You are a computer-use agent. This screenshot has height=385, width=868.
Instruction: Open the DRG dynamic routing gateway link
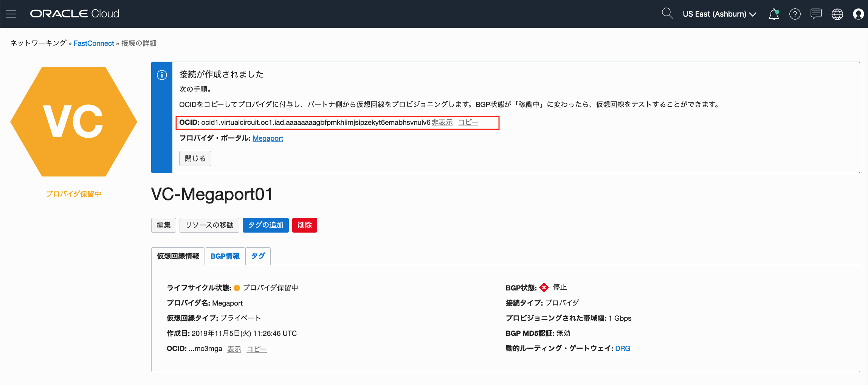[x=623, y=348]
